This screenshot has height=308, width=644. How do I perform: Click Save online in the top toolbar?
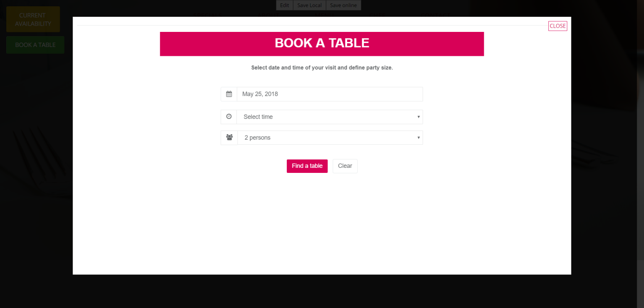click(x=343, y=5)
